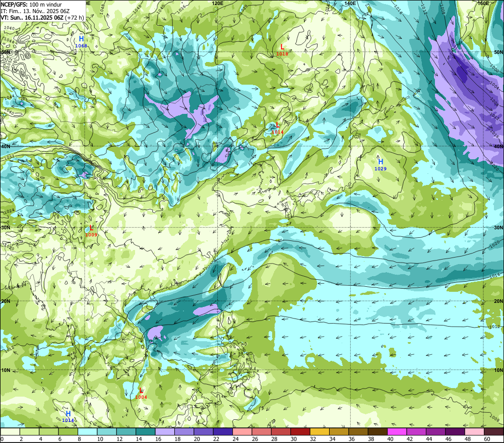Click the H 1029 high pressure marker
The height and width of the screenshot is (443, 504).
point(381,165)
